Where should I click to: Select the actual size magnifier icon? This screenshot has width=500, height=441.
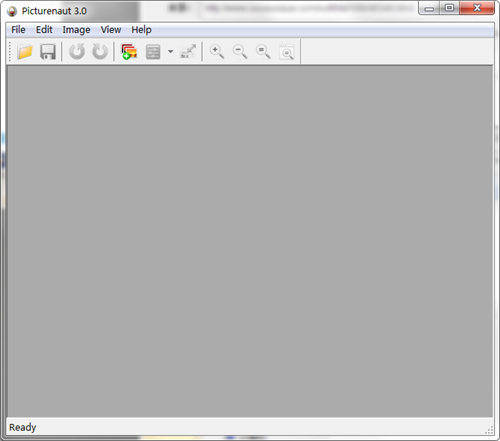pos(263,52)
